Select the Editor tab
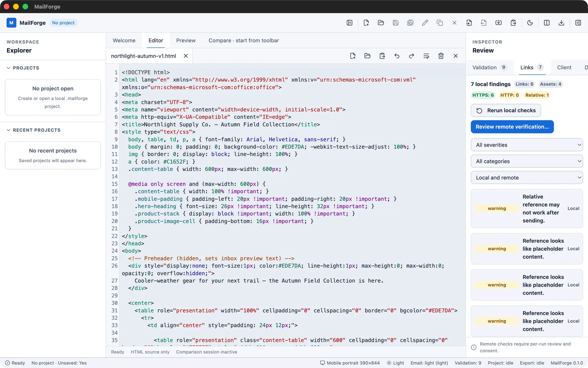 coord(156,40)
